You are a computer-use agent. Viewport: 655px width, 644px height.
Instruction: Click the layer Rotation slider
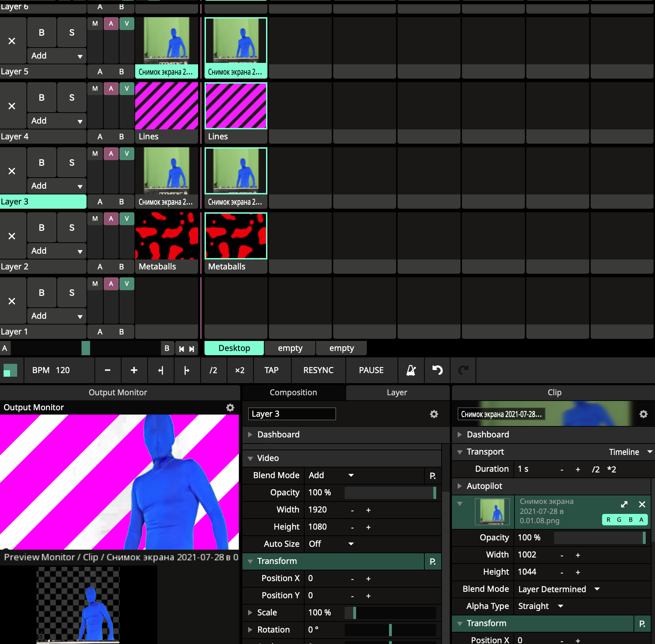point(390,630)
